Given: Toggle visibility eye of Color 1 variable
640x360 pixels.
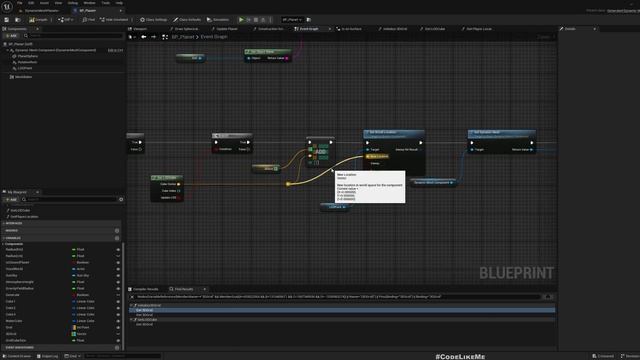Looking at the screenshot, I should point(118,302).
